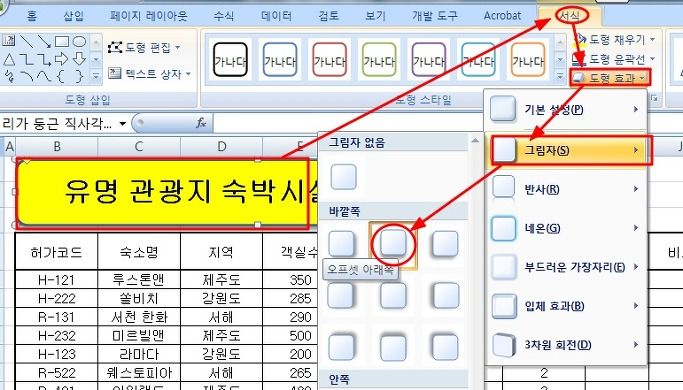Open the 부드러운 가장자리(E) submenu

(x=566, y=267)
